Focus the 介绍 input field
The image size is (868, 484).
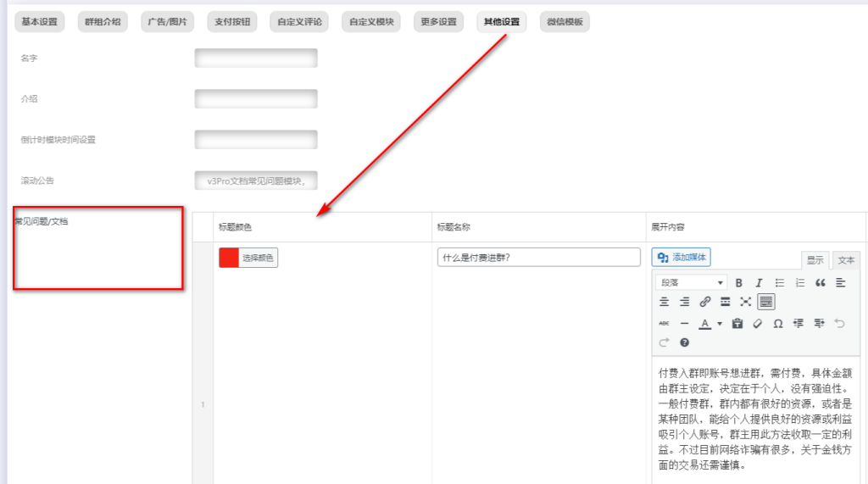pyautogui.click(x=256, y=99)
